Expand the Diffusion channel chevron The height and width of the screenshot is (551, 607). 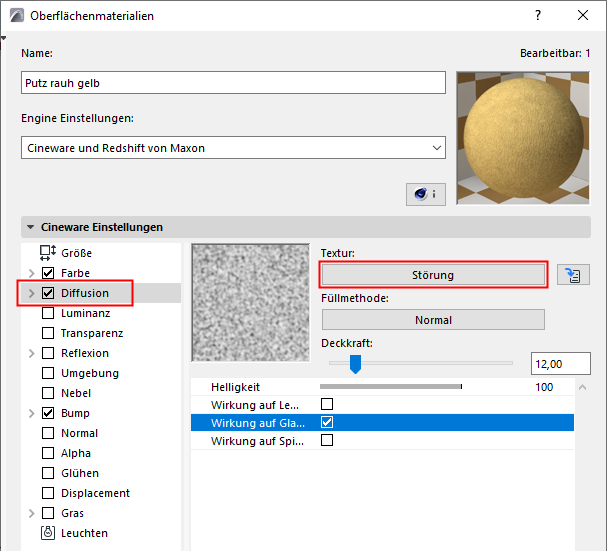tap(31, 293)
